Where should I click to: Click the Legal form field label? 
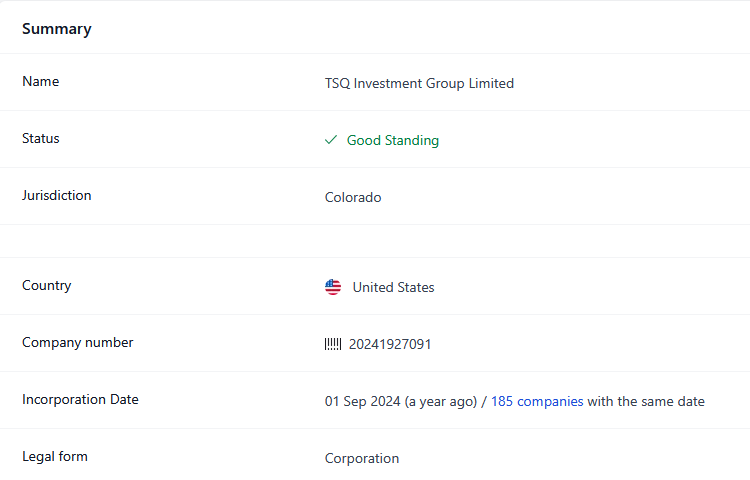pos(55,456)
